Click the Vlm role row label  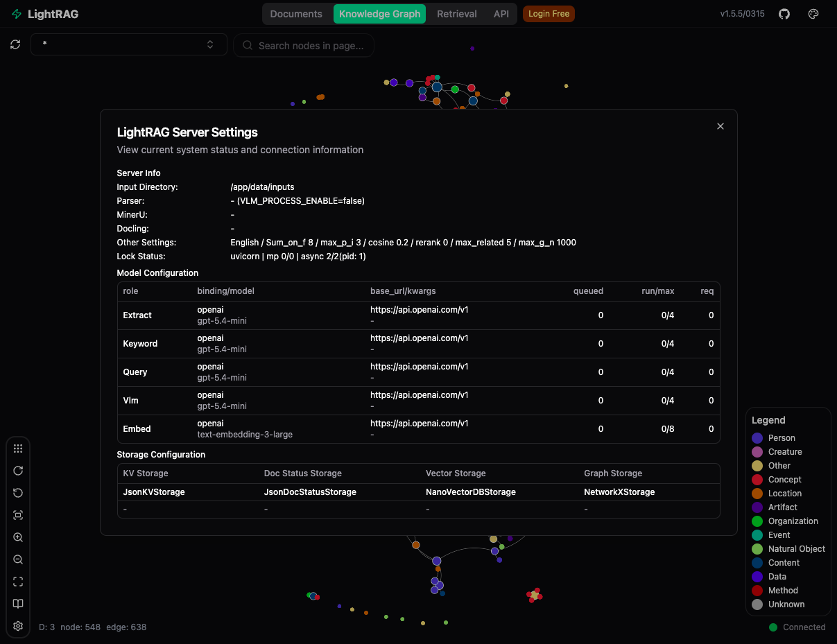[x=132, y=401]
